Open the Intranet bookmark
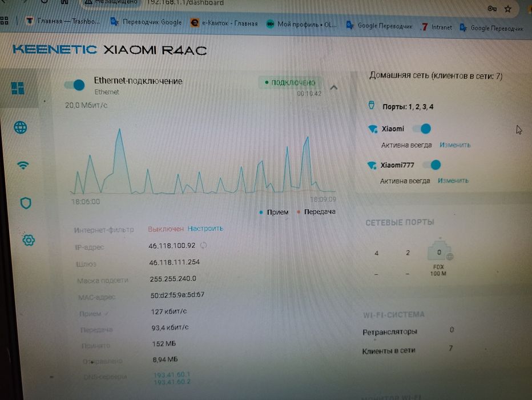 click(x=436, y=27)
